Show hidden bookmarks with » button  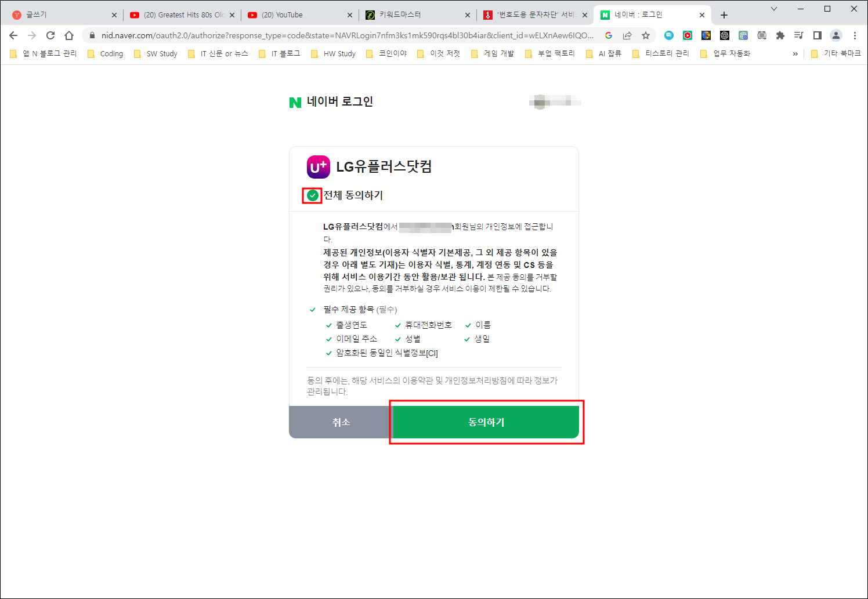pyautogui.click(x=795, y=54)
